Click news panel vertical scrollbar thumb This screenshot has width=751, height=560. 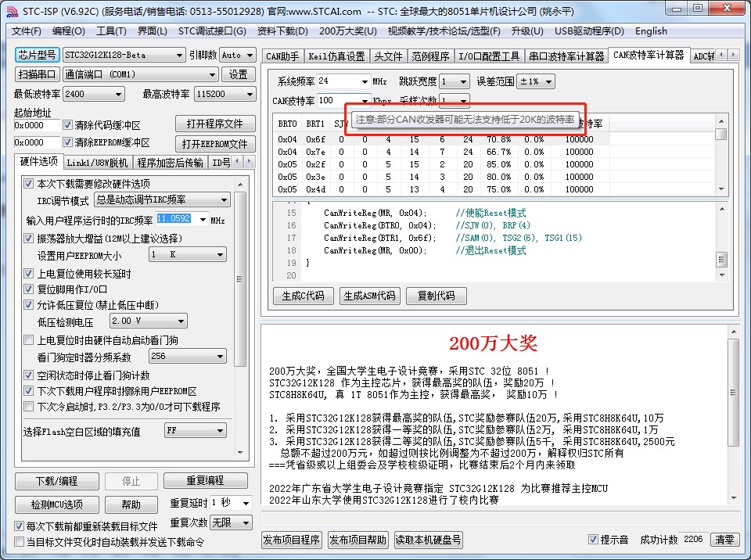click(x=733, y=393)
